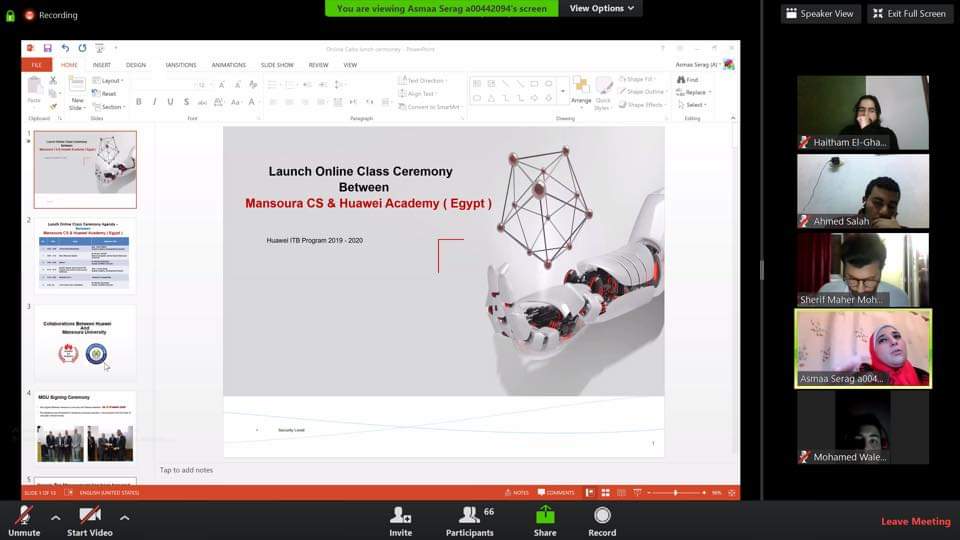This screenshot has height=540, width=960.
Task: Open video options arrow beside Start Video
Action: (x=124, y=518)
